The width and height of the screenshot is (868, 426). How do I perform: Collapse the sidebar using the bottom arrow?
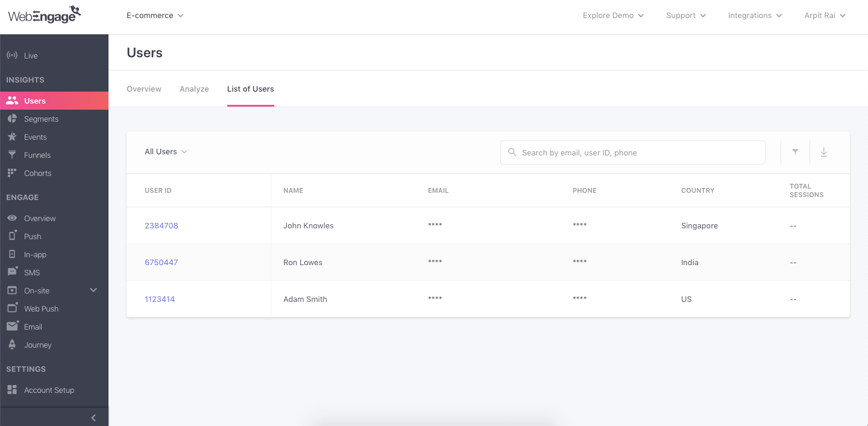pos(93,418)
